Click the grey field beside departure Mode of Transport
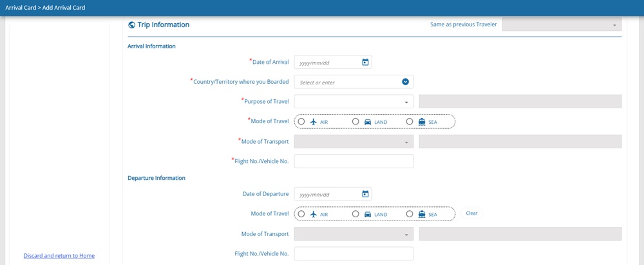This screenshot has height=265, width=644. coord(520,233)
